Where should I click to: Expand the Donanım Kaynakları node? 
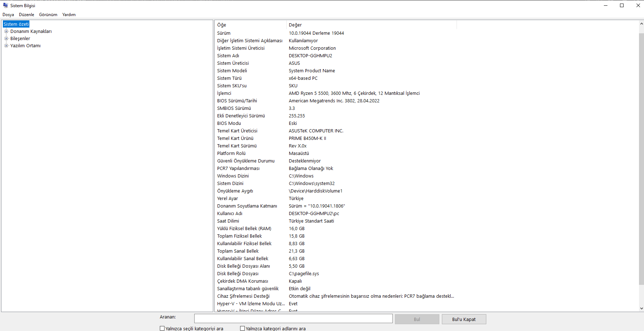[x=6, y=31]
